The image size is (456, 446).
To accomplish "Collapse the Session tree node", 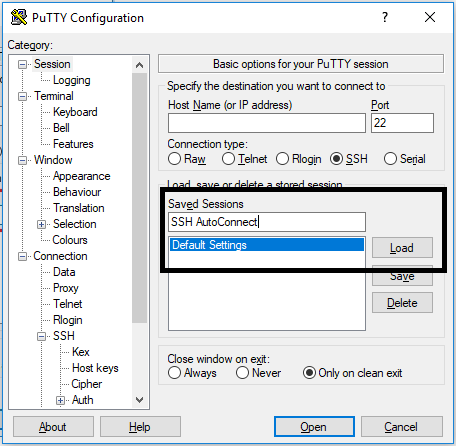I will (22, 64).
